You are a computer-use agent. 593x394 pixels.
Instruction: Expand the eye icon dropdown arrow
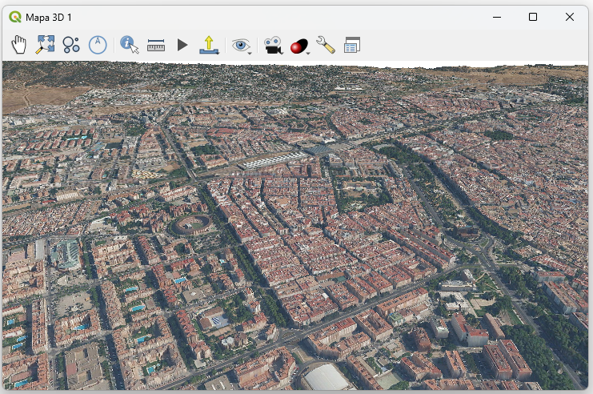click(x=250, y=53)
